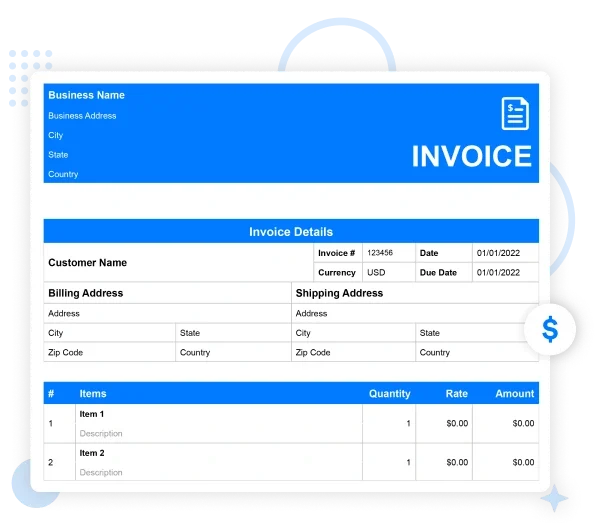Click the large INVOICE title
The height and width of the screenshot is (523, 595).
click(x=472, y=156)
